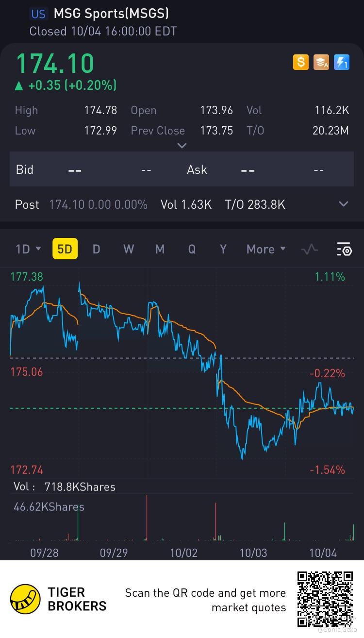The image size is (364, 638).
Task: Tap the 10/03 date on chart axis
Action: click(253, 553)
